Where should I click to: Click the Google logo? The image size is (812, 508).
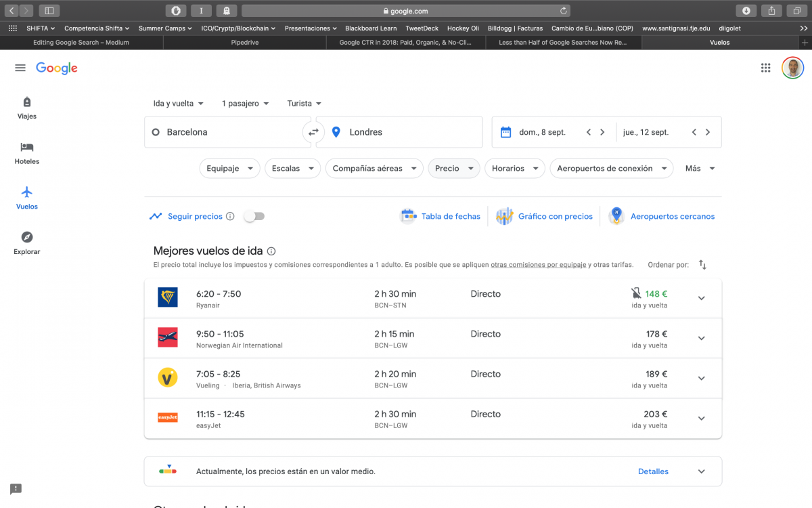57,68
